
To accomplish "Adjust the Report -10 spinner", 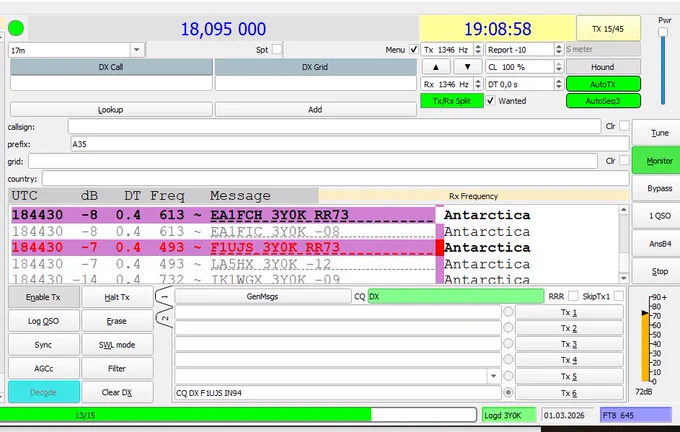I will pos(559,49).
